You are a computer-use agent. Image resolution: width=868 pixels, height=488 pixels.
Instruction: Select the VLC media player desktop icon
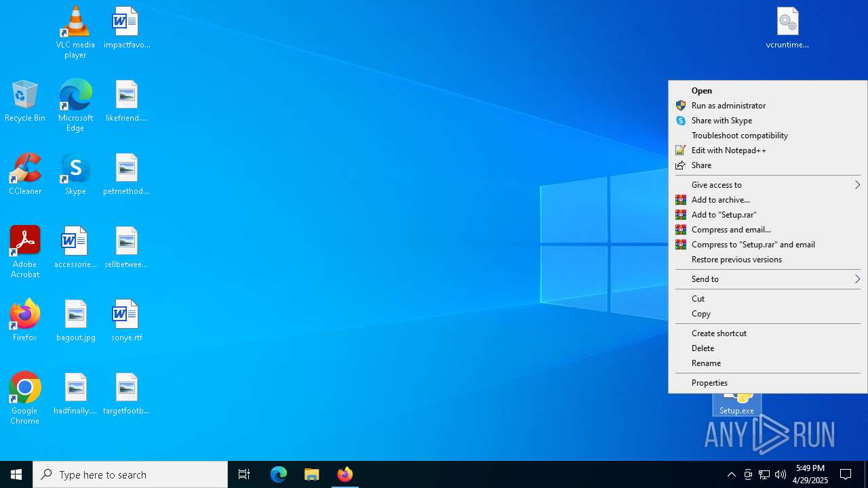[75, 32]
